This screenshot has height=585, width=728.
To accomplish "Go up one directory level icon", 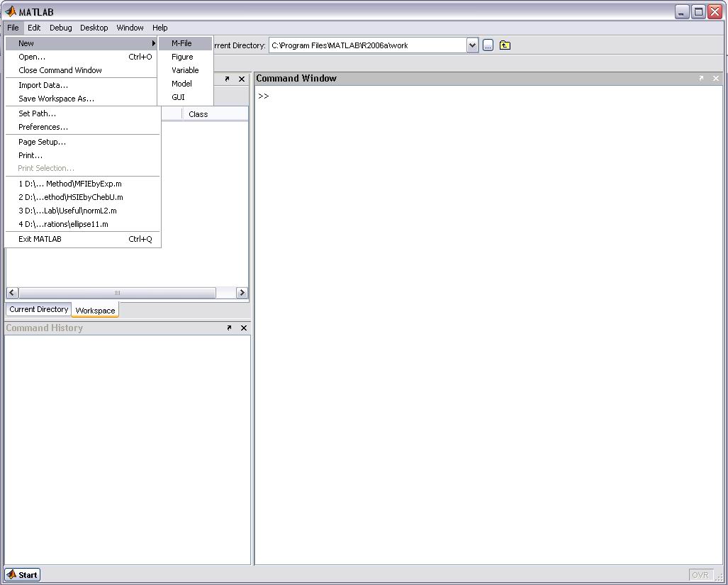I will point(505,45).
